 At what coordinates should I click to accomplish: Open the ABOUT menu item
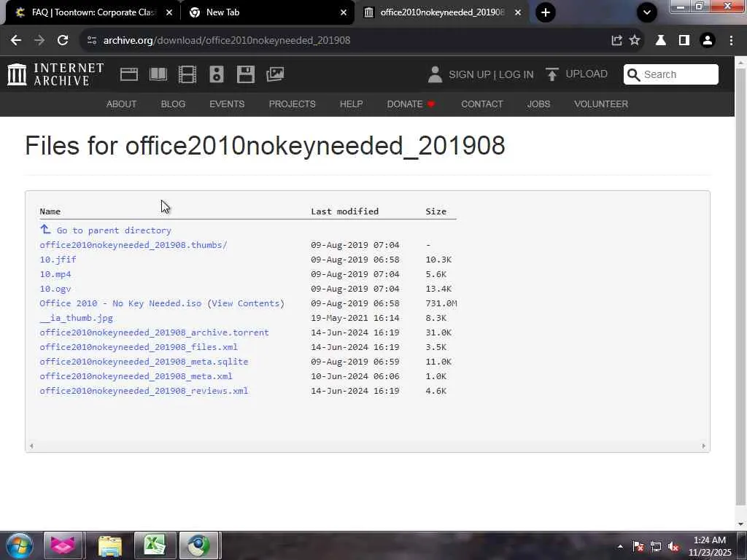pos(122,104)
